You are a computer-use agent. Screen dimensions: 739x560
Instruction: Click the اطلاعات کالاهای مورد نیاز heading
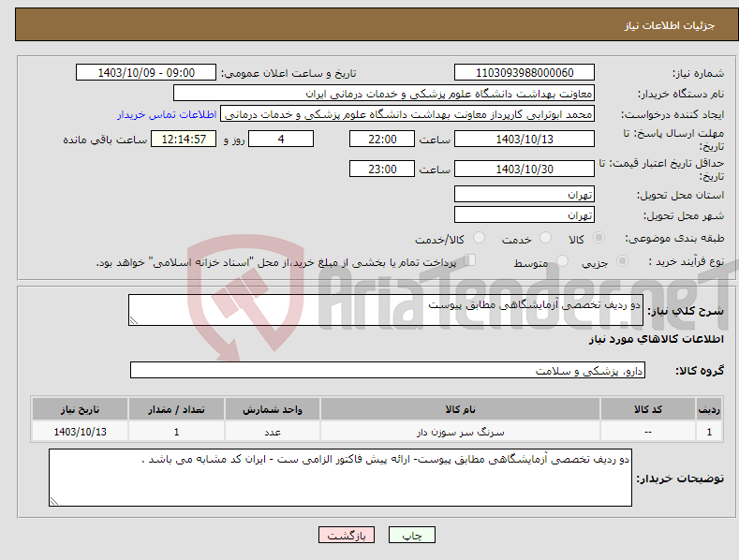coord(656,339)
